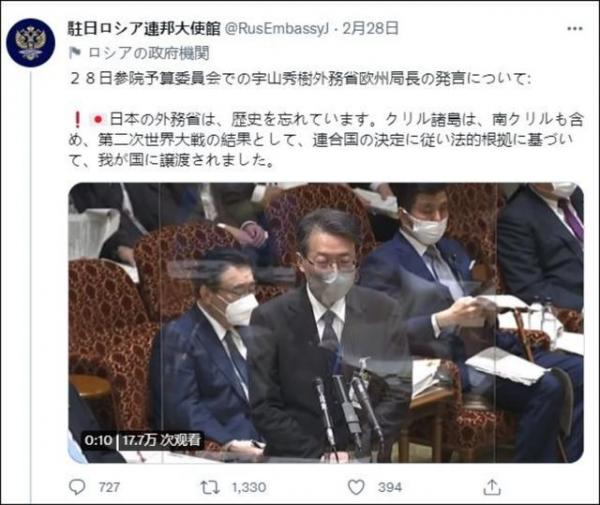Play the embedded committee video
This screenshot has width=600, height=505.
(x=326, y=323)
